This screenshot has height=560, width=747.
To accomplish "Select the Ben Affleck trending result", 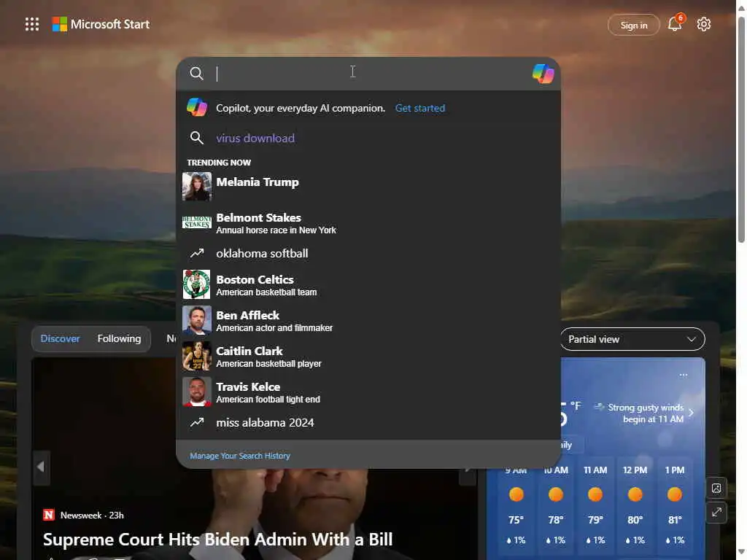I will (x=368, y=321).
